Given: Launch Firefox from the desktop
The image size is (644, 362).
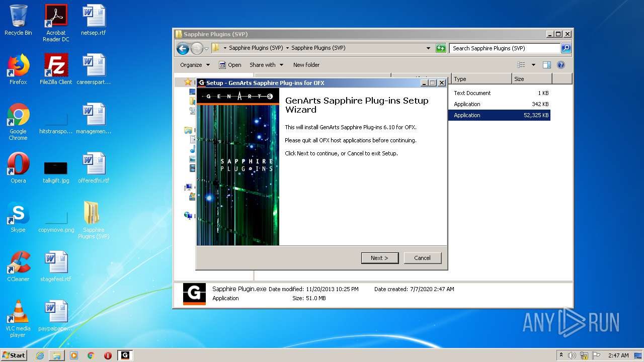Looking at the screenshot, I should click(18, 69).
